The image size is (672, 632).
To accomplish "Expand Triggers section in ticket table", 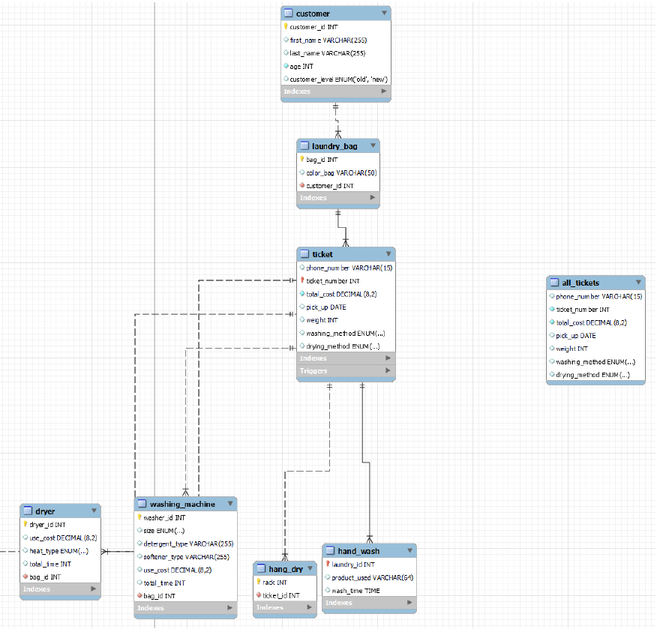I will point(388,371).
